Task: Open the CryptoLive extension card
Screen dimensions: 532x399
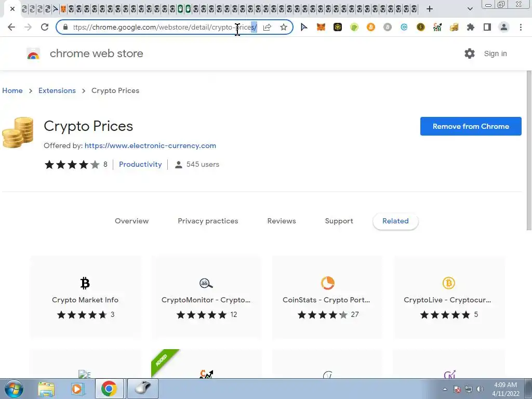Action: point(448,297)
